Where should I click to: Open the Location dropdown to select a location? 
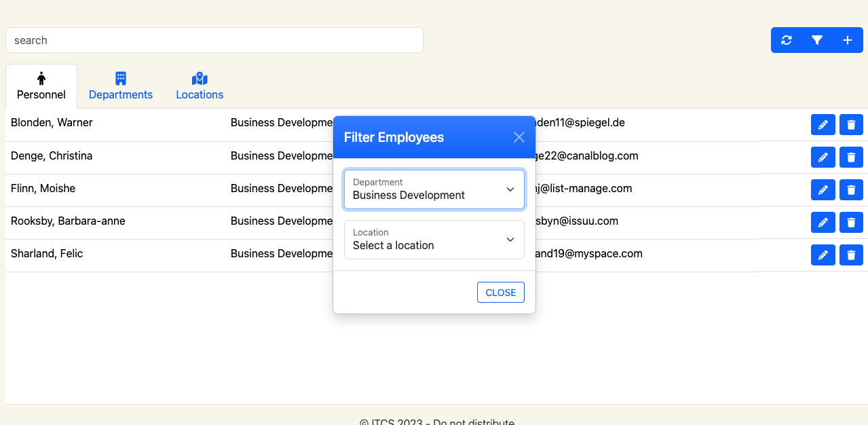click(434, 240)
